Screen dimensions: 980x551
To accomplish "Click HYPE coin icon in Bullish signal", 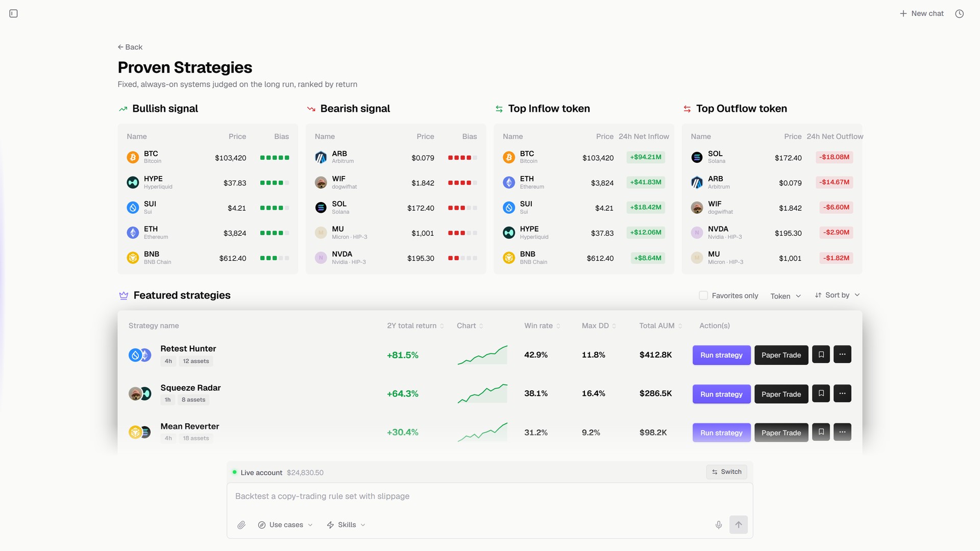I will (133, 182).
